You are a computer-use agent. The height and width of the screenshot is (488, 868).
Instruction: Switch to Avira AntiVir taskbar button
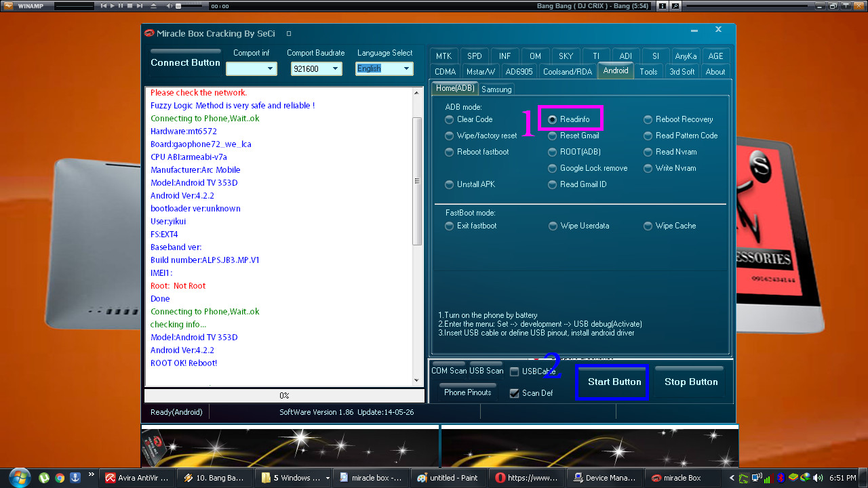(138, 478)
